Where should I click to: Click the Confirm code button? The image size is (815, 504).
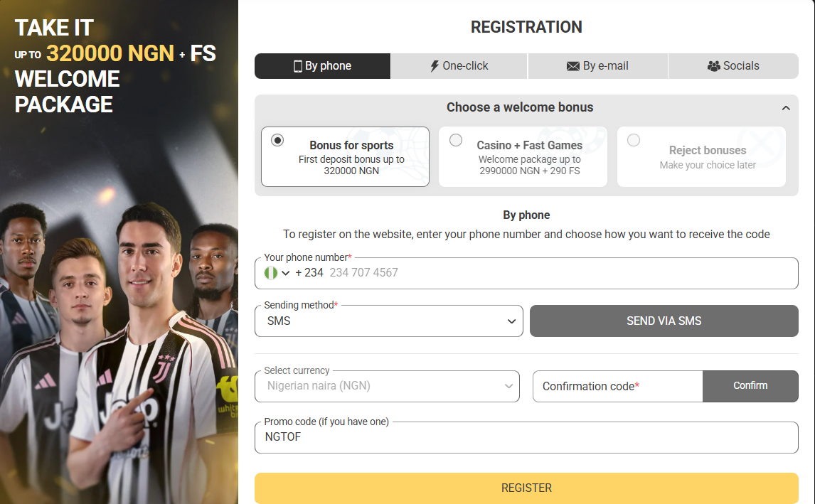pos(750,386)
